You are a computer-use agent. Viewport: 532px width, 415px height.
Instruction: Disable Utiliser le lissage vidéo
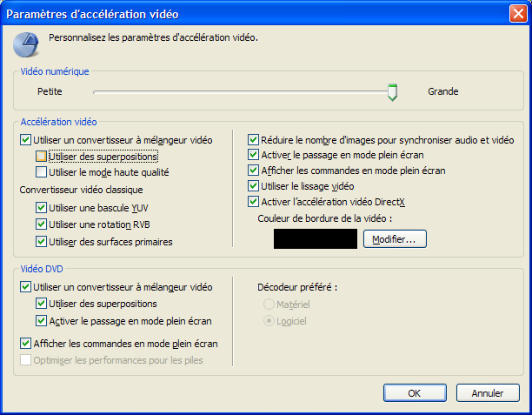253,186
